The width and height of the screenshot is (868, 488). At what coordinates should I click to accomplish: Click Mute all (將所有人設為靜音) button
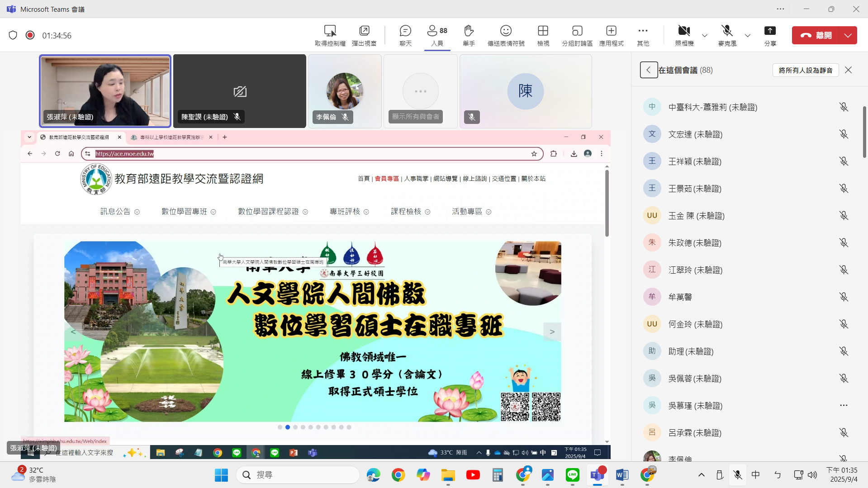pos(806,70)
